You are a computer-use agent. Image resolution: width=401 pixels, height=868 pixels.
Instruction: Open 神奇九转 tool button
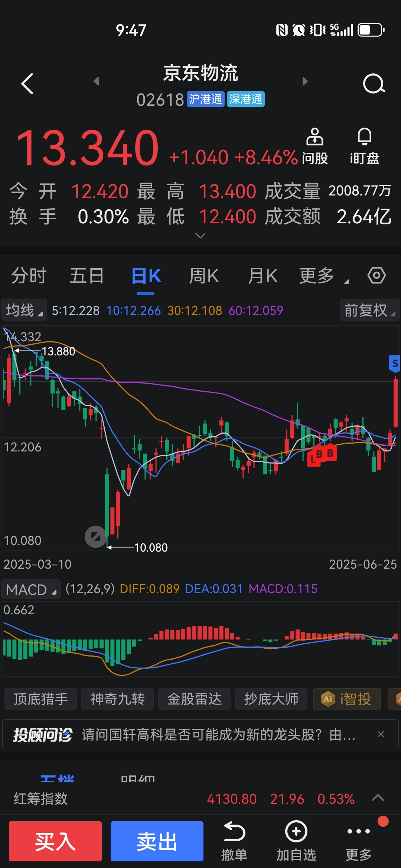click(x=118, y=699)
